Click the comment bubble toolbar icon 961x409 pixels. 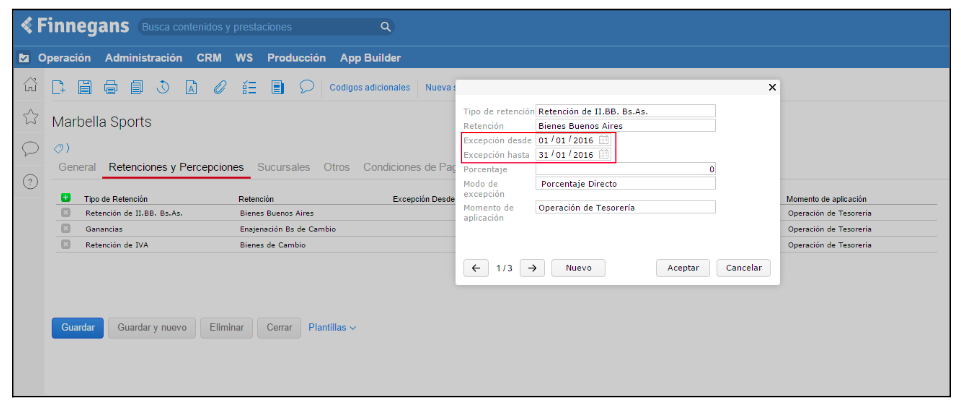coord(306,87)
